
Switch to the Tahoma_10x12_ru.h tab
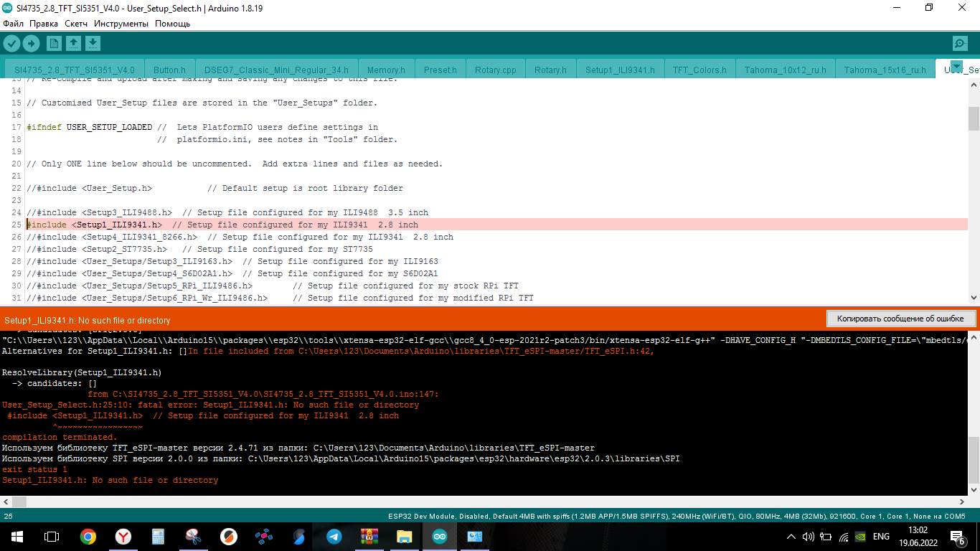(785, 70)
